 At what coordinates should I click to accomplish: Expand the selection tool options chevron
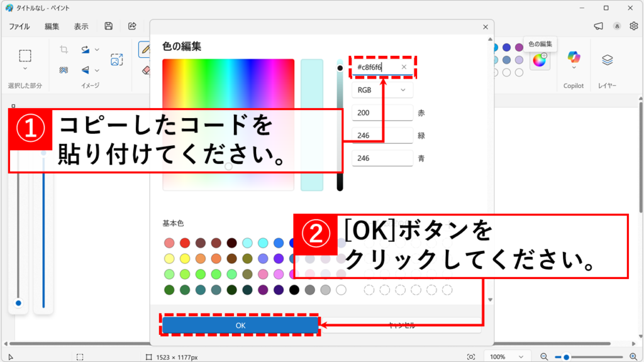[25, 67]
